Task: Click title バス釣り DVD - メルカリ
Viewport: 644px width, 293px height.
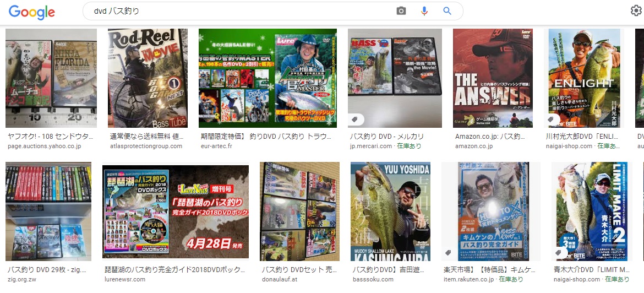Action: click(x=387, y=137)
